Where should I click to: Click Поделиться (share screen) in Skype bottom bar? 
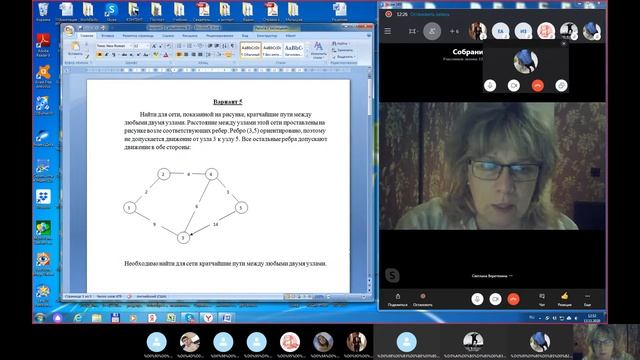pyautogui.click(x=398, y=300)
